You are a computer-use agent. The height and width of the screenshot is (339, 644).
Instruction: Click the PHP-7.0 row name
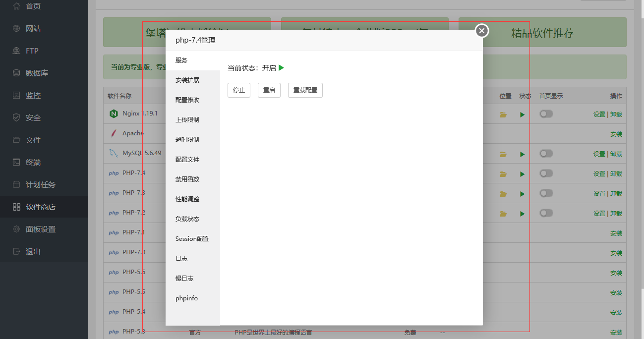134,252
